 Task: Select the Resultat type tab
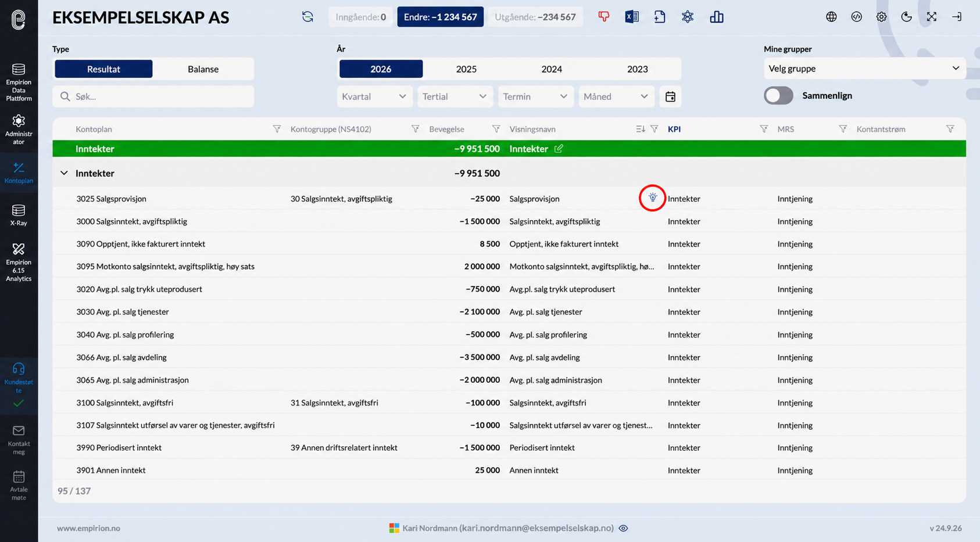click(103, 69)
